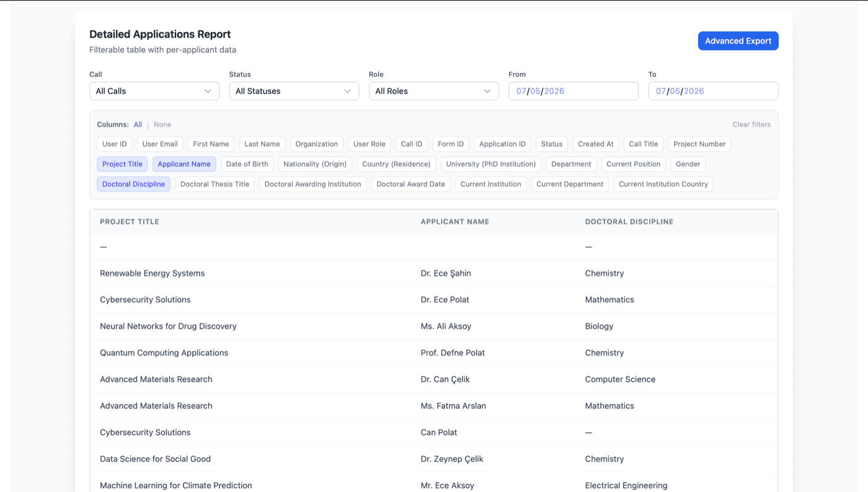This screenshot has width=868, height=492.
Task: Select the Renewable Energy Systems row title
Action: [x=153, y=273]
